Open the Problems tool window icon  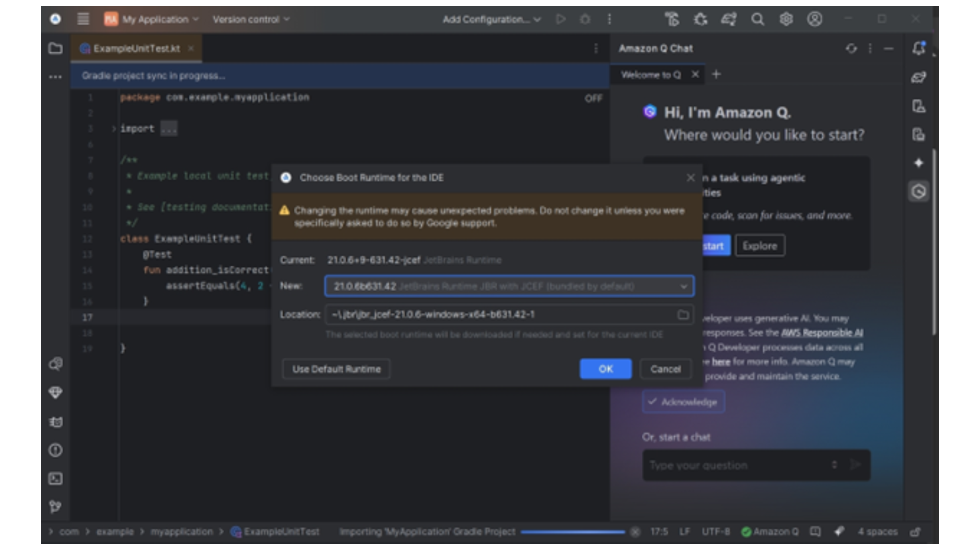[x=56, y=450]
